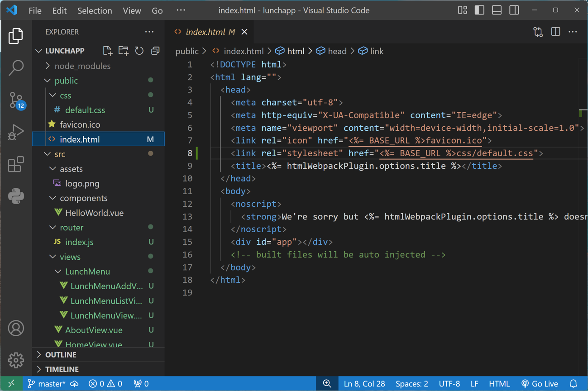Open the File menu

(35, 10)
